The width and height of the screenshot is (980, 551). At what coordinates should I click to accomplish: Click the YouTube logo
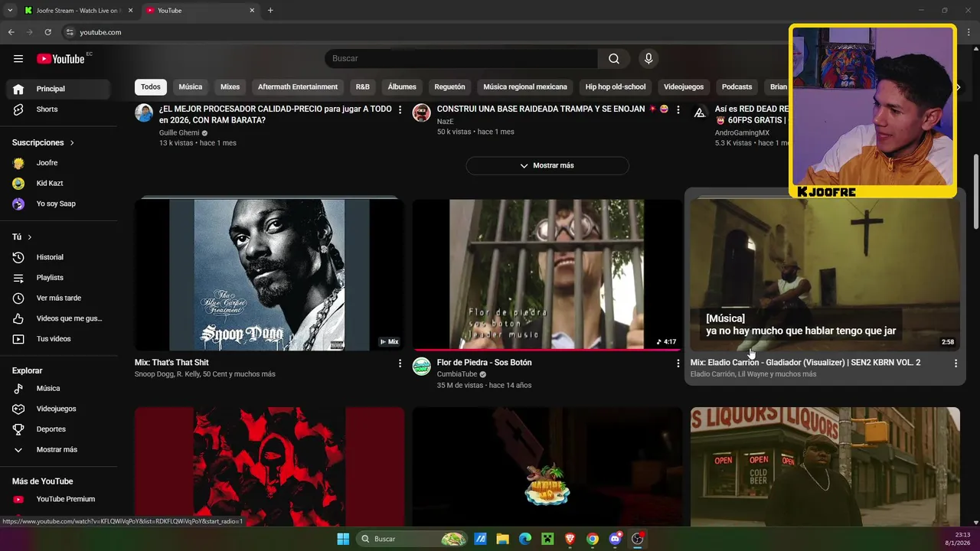[x=61, y=59]
